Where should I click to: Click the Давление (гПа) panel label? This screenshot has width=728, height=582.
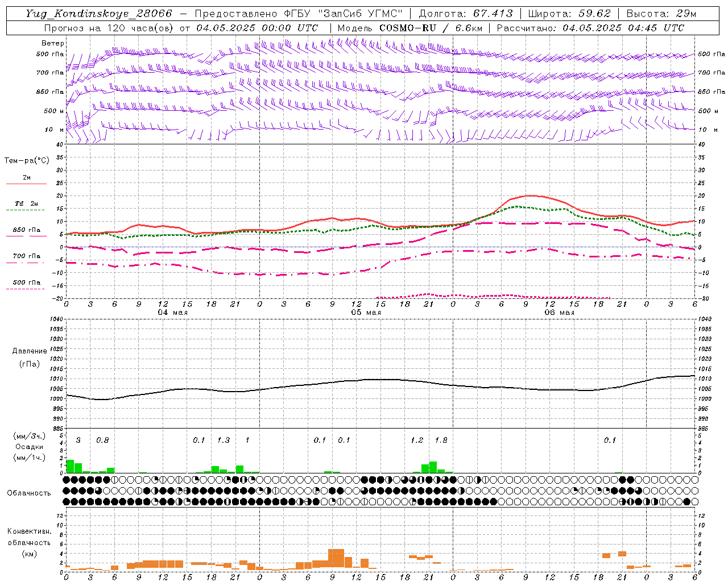pos(30,357)
